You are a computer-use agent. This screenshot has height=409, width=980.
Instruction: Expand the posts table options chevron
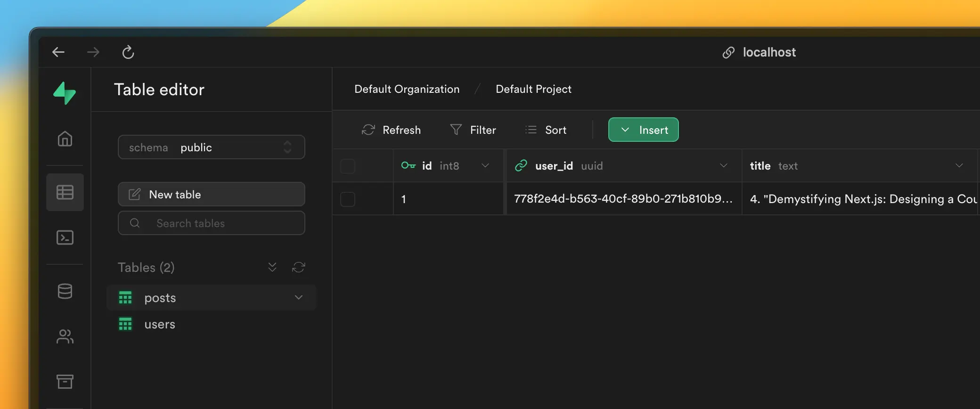pos(299,298)
